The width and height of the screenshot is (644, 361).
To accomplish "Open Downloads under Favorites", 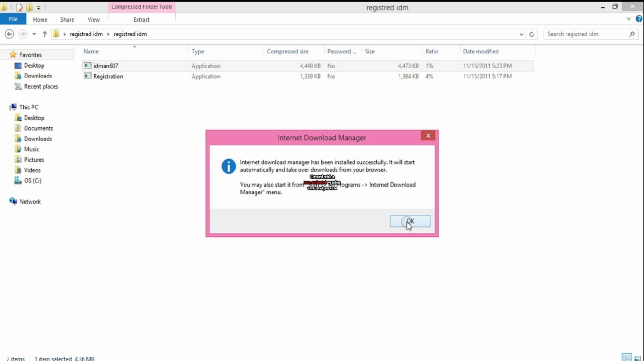I will pos(38,76).
